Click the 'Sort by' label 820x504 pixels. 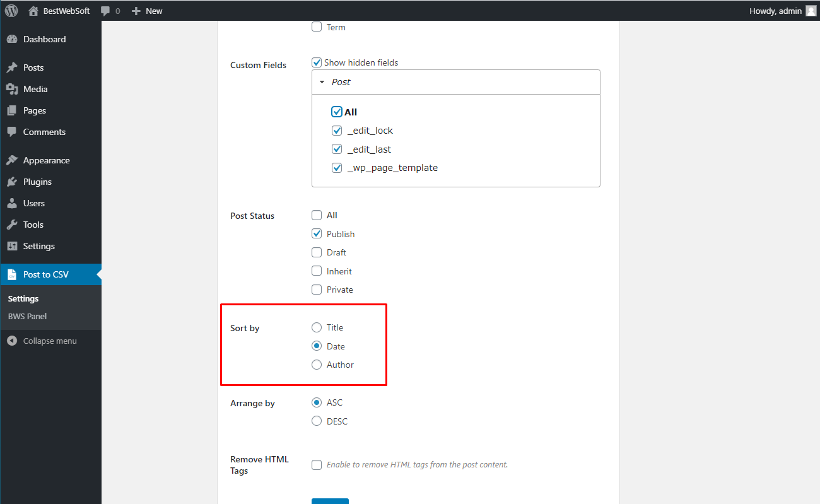coord(245,328)
